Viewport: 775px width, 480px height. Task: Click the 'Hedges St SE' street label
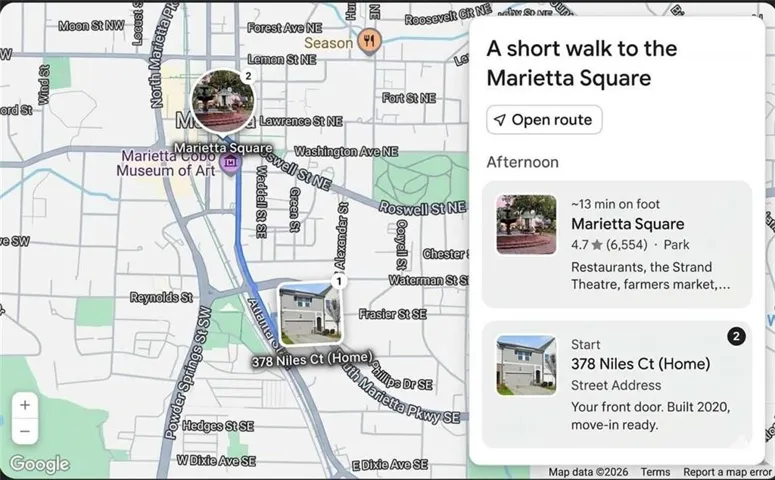tap(218, 426)
